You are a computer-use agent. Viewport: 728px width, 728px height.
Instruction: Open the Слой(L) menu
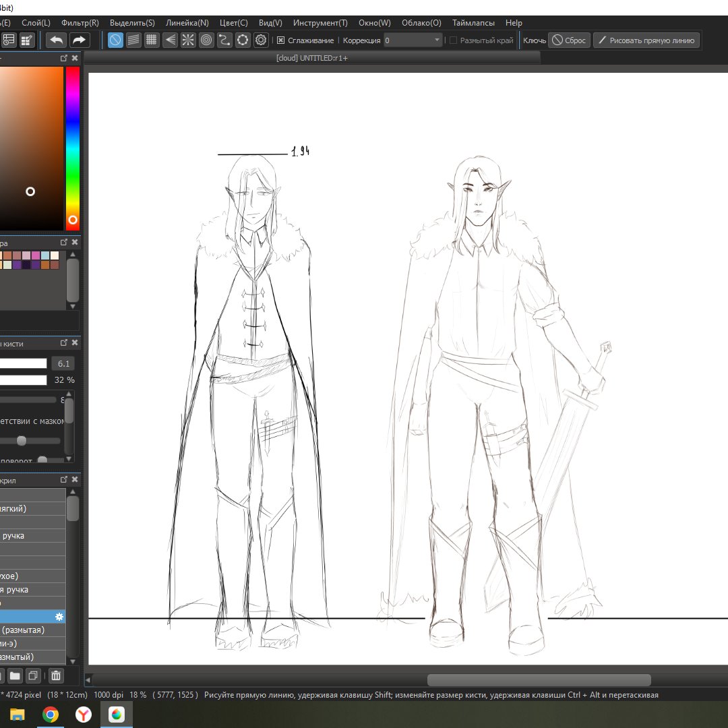(36, 23)
